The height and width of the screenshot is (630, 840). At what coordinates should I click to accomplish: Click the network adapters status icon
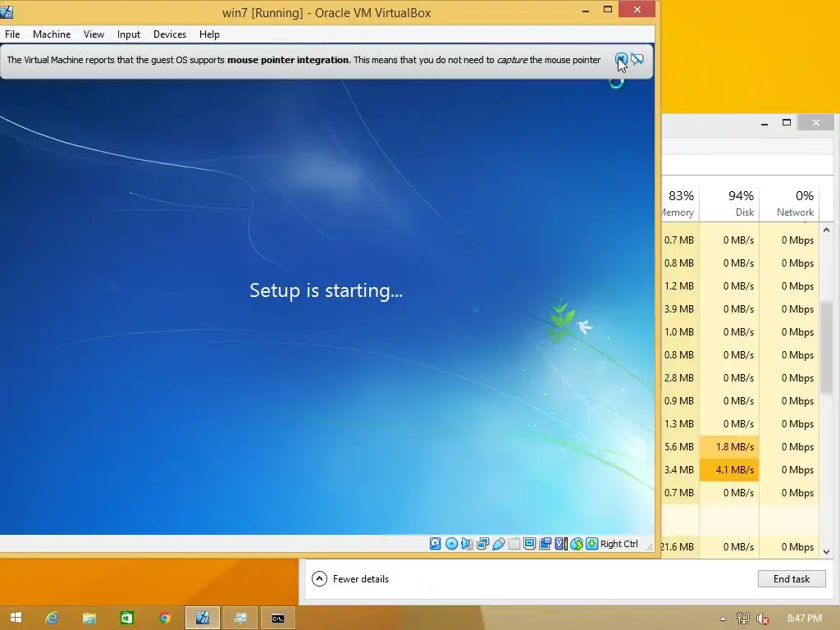pyautogui.click(x=482, y=544)
